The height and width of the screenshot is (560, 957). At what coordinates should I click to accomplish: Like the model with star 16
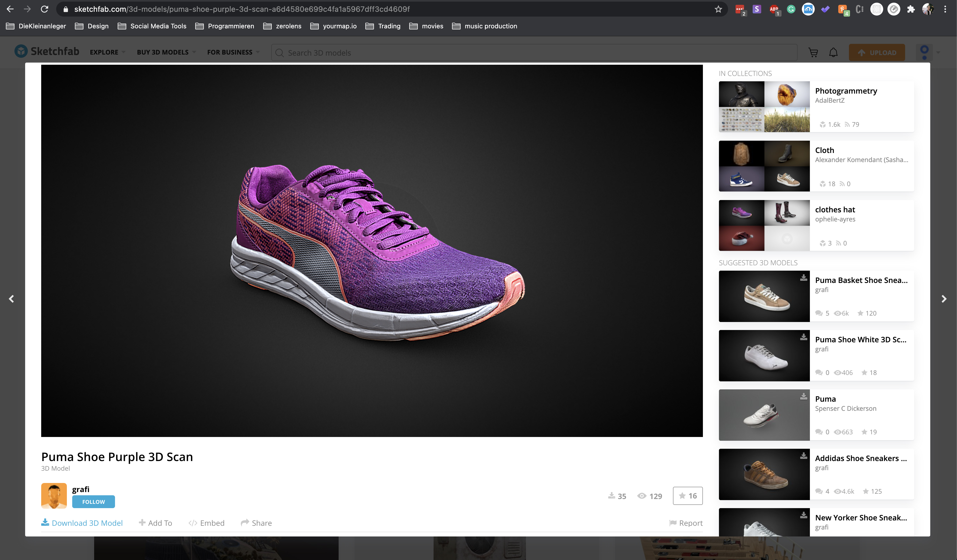point(687,496)
